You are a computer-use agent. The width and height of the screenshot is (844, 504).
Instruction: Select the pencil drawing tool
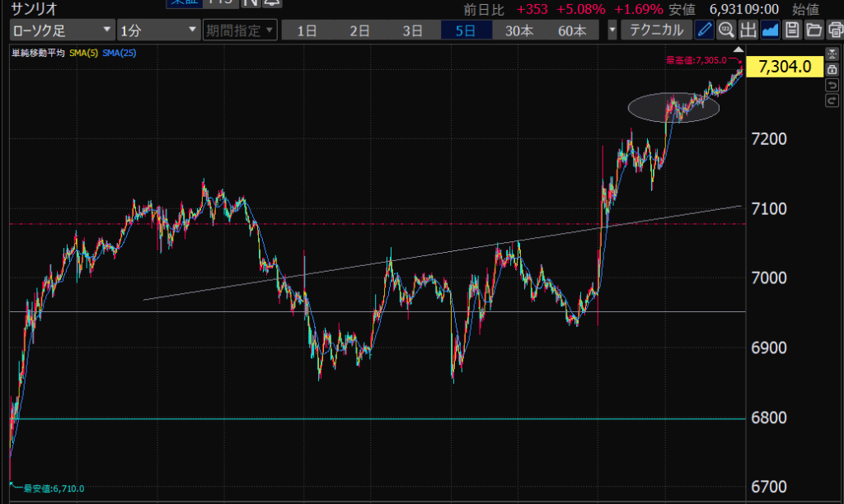pyautogui.click(x=704, y=30)
